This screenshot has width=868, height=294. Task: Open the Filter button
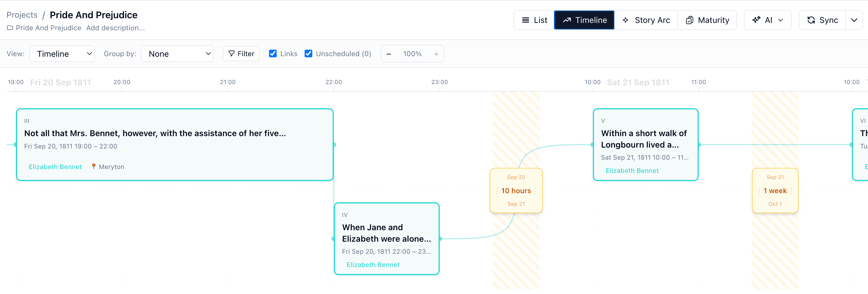pyautogui.click(x=241, y=54)
